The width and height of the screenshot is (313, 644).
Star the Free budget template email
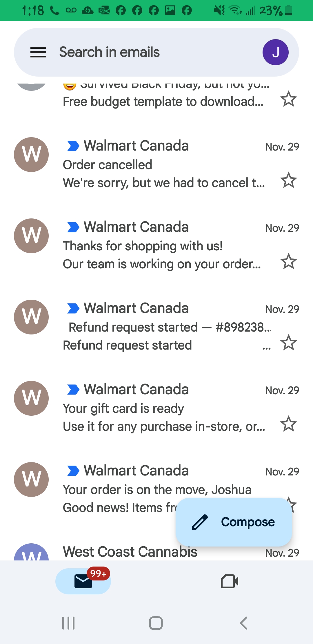tap(289, 99)
